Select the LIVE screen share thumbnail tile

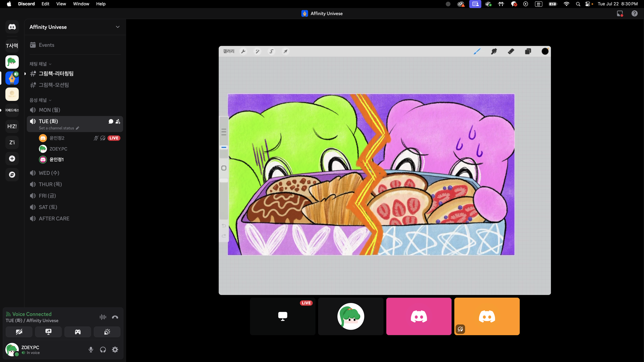(x=282, y=316)
